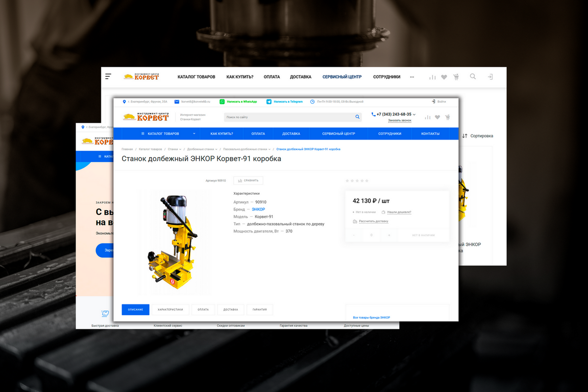Click the green WhatsApp icon in the top bar

click(x=222, y=101)
